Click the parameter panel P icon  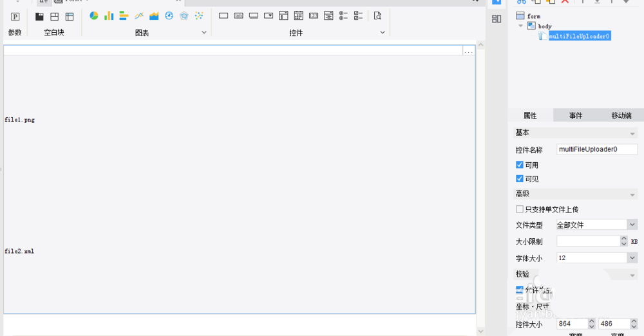[x=15, y=16]
